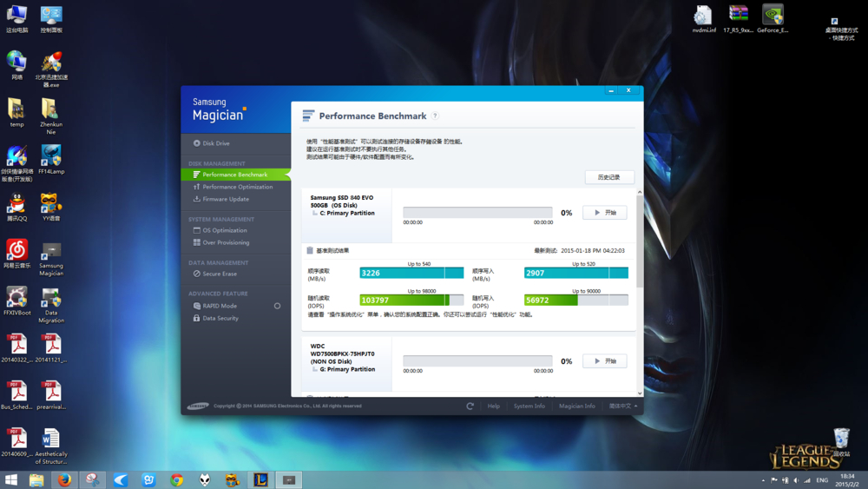Select Aesthetically Structur Word document icon
This screenshot has width=868, height=489.
click(x=51, y=446)
